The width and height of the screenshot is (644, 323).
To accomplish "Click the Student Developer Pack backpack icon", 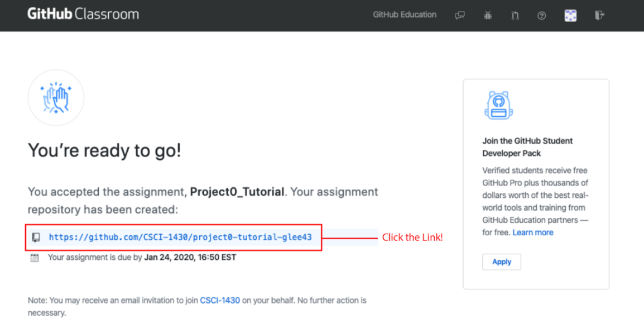I will tap(498, 105).
